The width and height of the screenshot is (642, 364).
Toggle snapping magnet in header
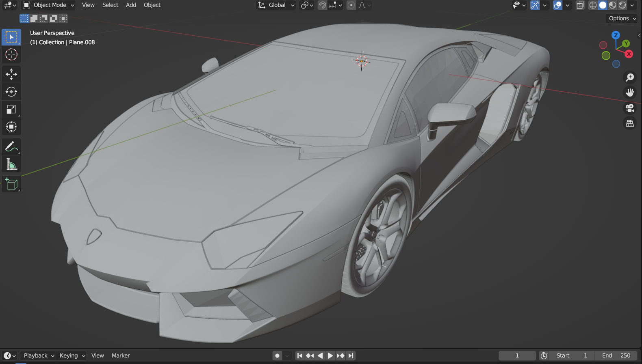point(322,5)
